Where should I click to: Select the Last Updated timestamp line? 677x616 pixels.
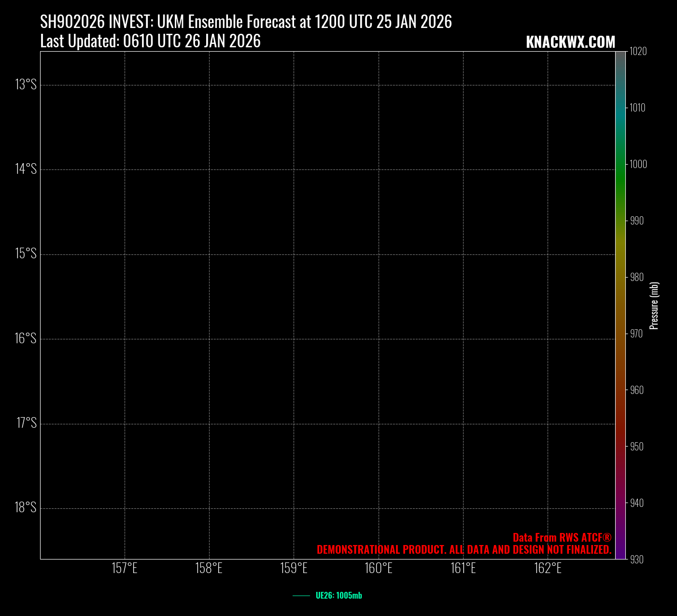150,42
